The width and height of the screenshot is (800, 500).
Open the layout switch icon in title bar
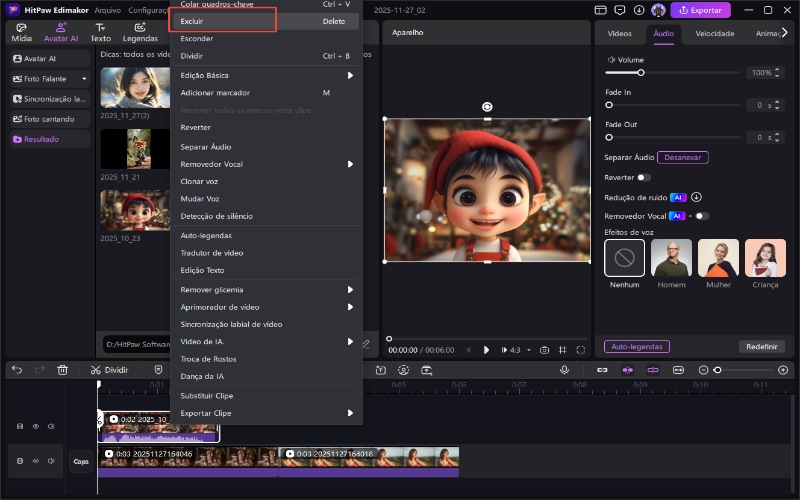pyautogui.click(x=601, y=10)
